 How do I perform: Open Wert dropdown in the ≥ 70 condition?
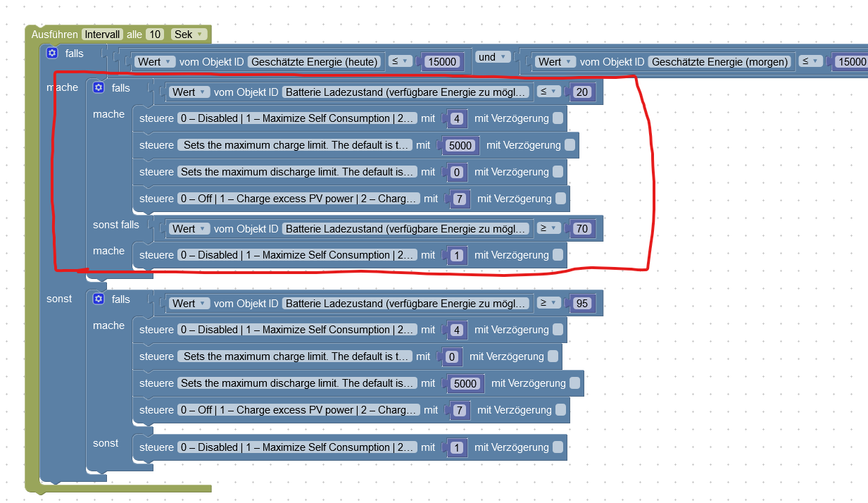tap(190, 228)
